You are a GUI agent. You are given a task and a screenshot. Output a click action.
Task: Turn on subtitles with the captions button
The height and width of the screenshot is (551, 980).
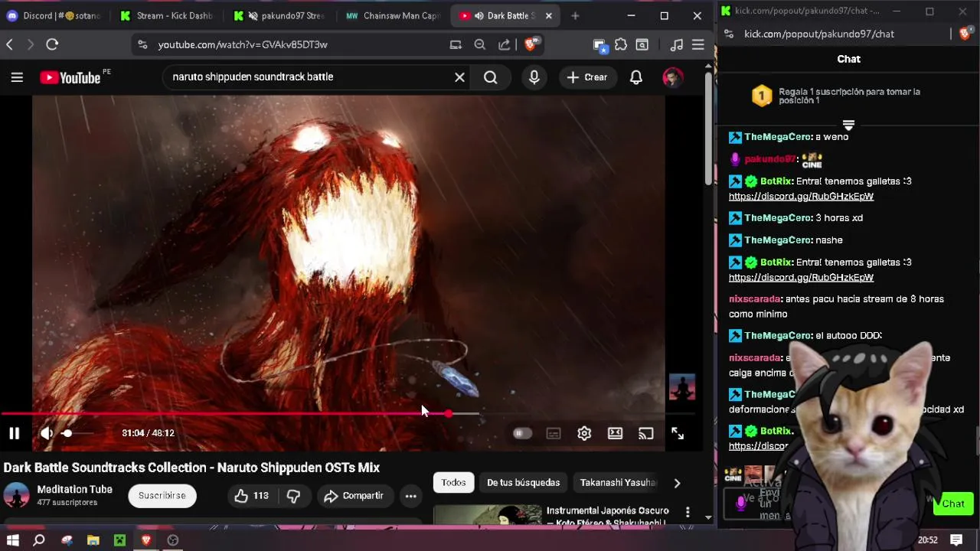pyautogui.click(x=554, y=433)
